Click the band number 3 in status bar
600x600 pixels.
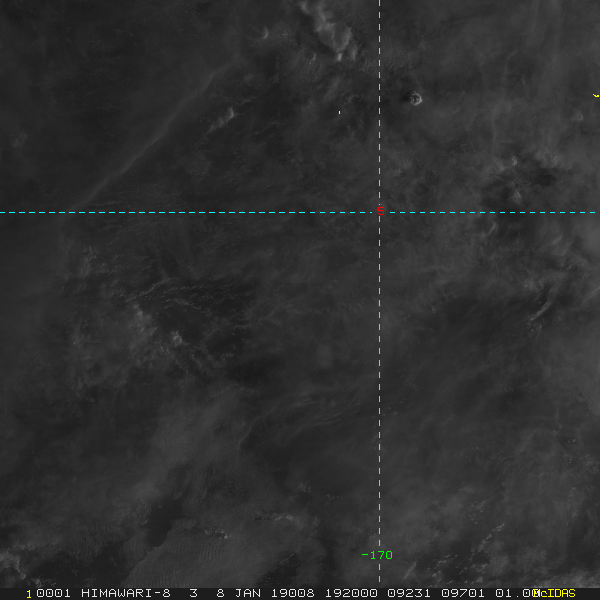tap(194, 593)
